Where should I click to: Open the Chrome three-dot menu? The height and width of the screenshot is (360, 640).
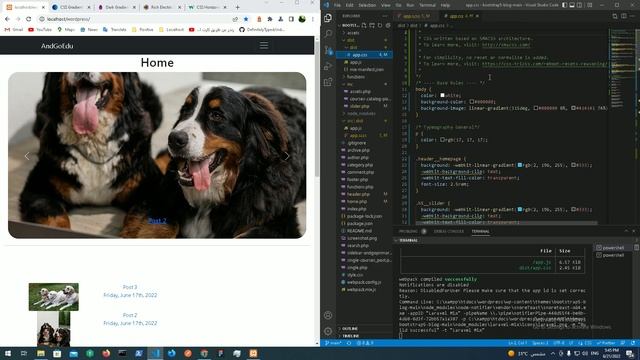[x=313, y=19]
